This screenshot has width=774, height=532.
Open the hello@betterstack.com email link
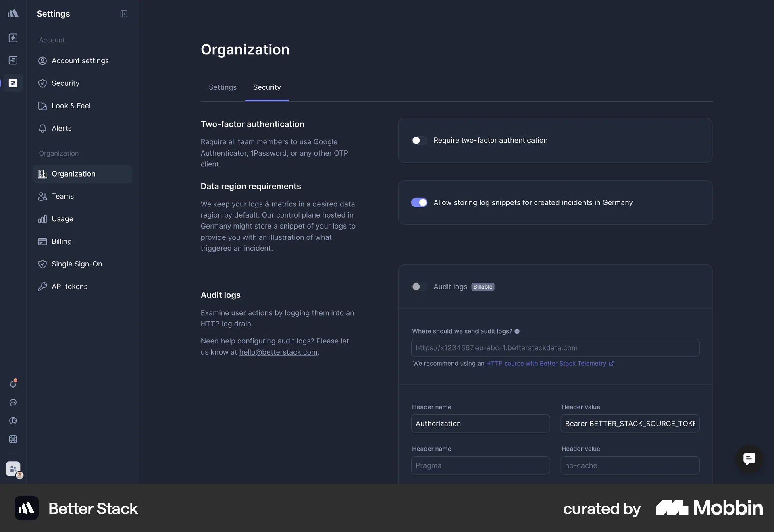click(278, 352)
